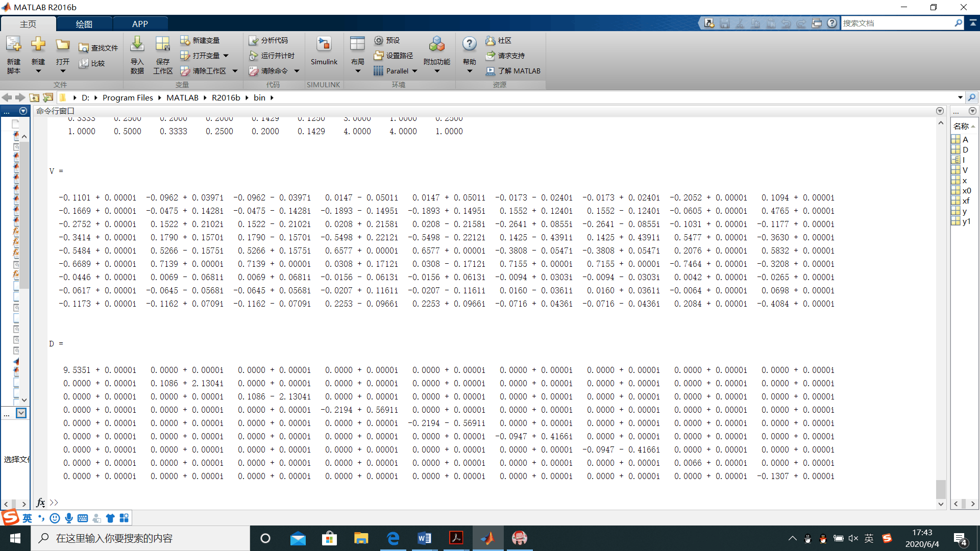Switch to the 绘图 (Plots) tab
Viewport: 980px width, 551px height.
[x=84, y=24]
